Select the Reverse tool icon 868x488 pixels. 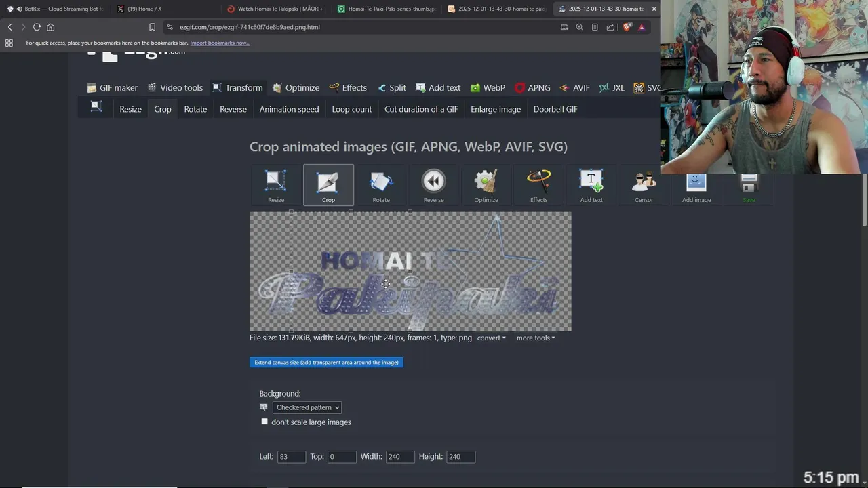433,185
